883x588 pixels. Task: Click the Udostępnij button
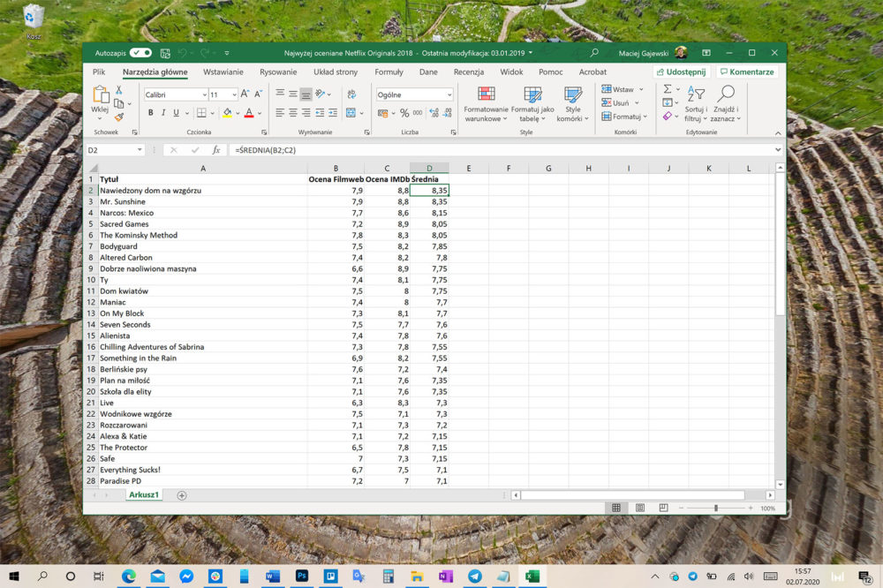[682, 72]
